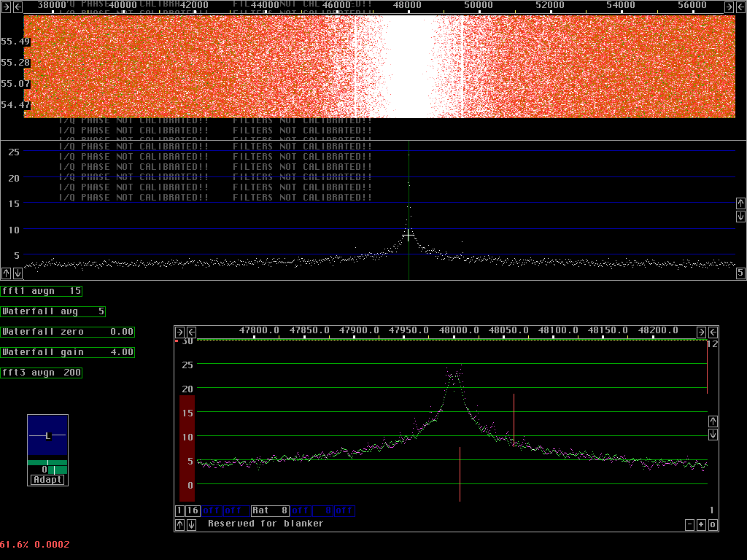Toggle the off button just right of Rat 8
The image size is (747, 560).
point(301,511)
